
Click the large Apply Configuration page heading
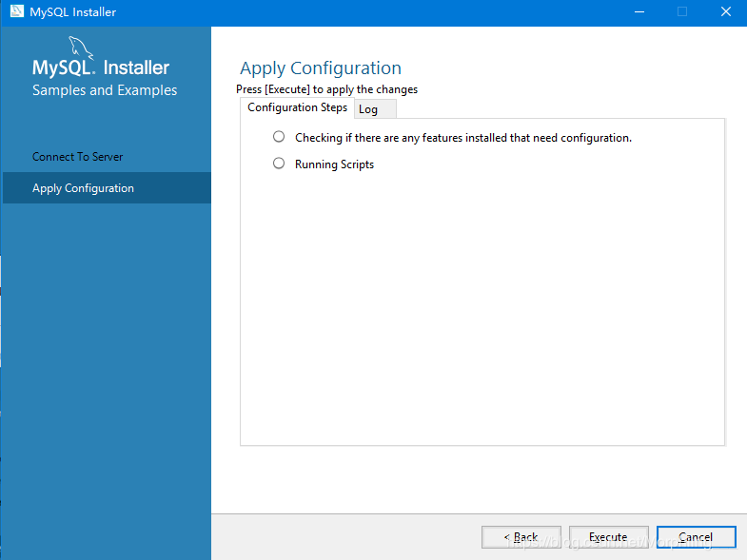[x=321, y=68]
